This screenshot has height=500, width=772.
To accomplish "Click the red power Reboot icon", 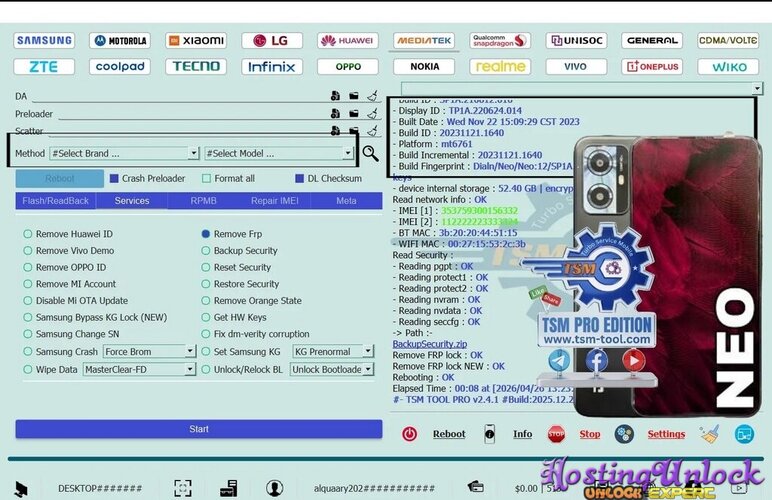I will (410, 434).
